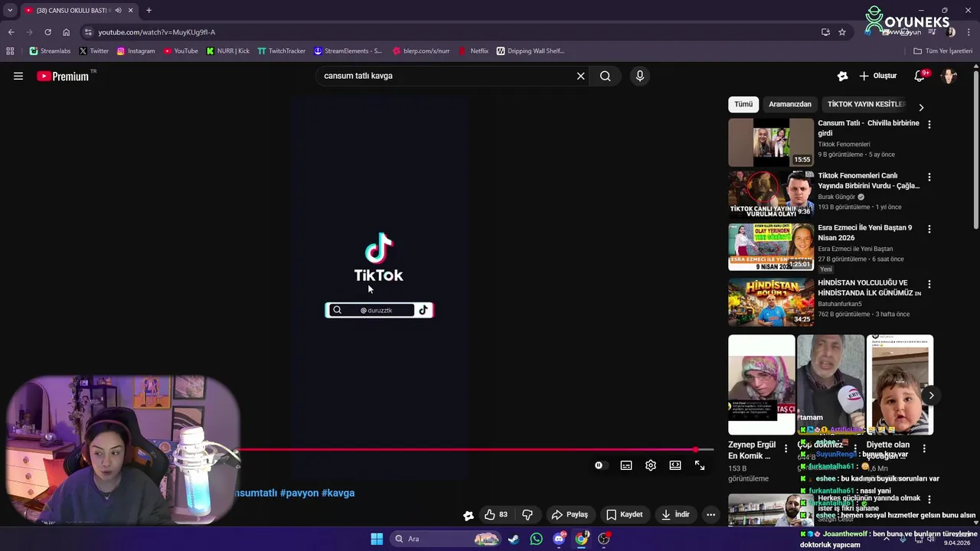Open Twitter bookmark
980x551 pixels.
coord(94,51)
